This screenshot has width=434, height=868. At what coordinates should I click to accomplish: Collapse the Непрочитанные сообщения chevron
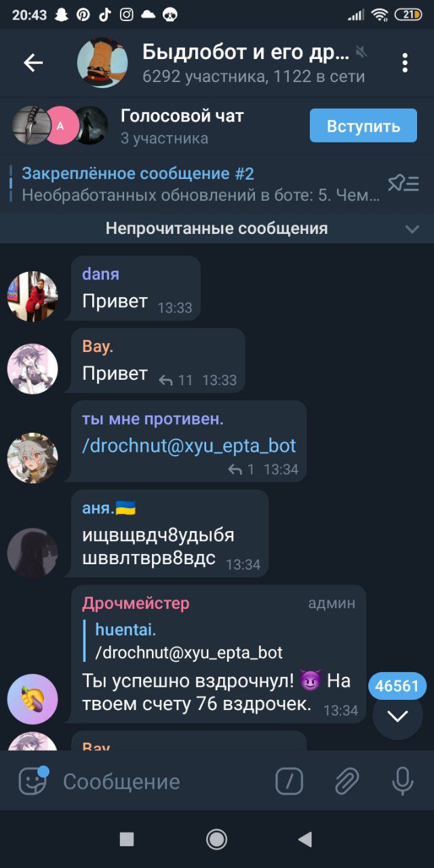click(412, 229)
